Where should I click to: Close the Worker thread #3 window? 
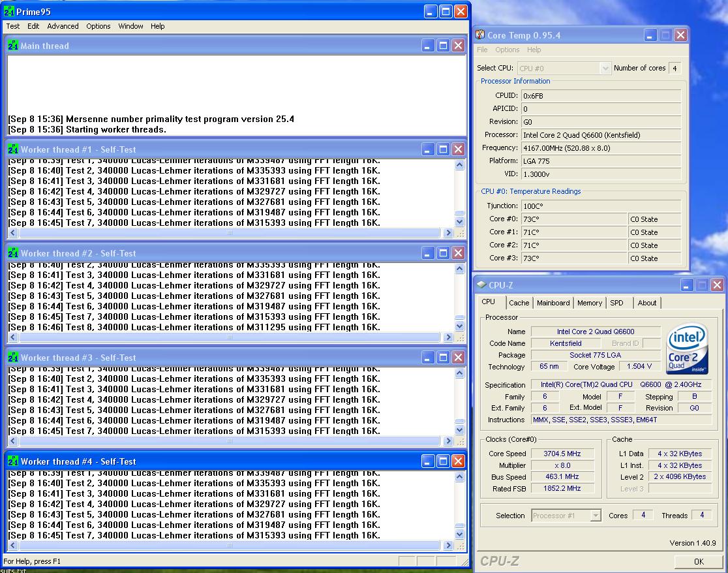(458, 358)
